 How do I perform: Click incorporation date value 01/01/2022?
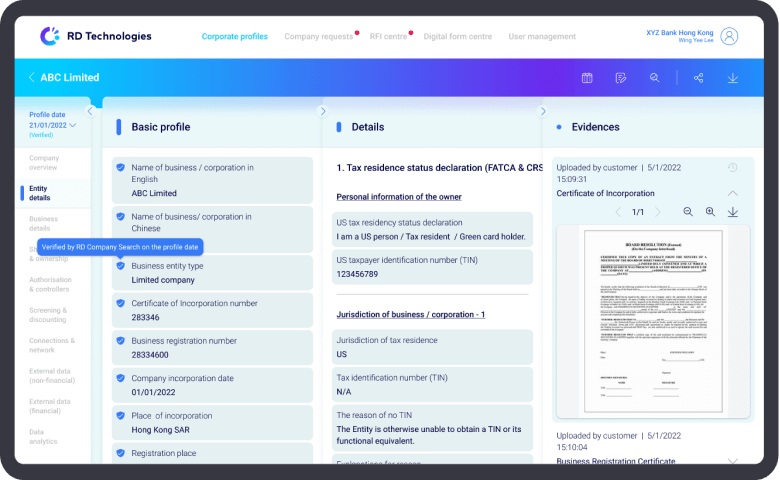point(153,392)
